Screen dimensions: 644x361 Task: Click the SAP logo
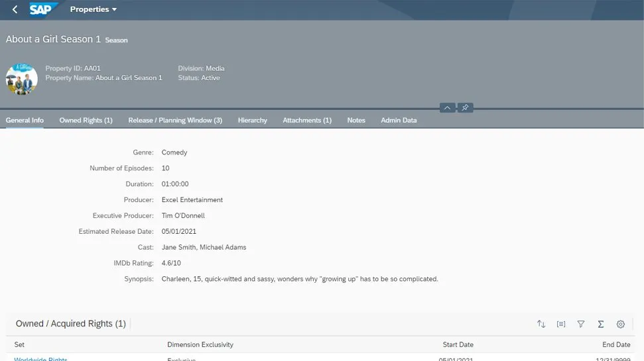coord(44,9)
